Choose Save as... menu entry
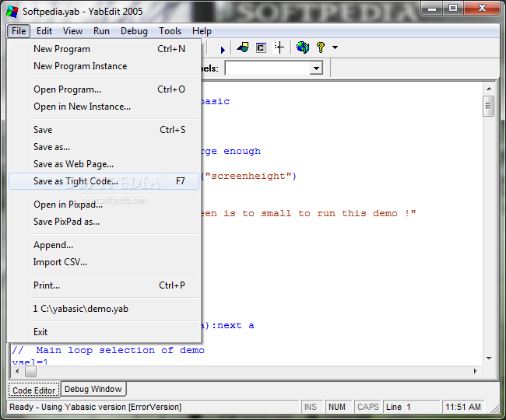Image resolution: width=506 pixels, height=420 pixels. point(104,147)
